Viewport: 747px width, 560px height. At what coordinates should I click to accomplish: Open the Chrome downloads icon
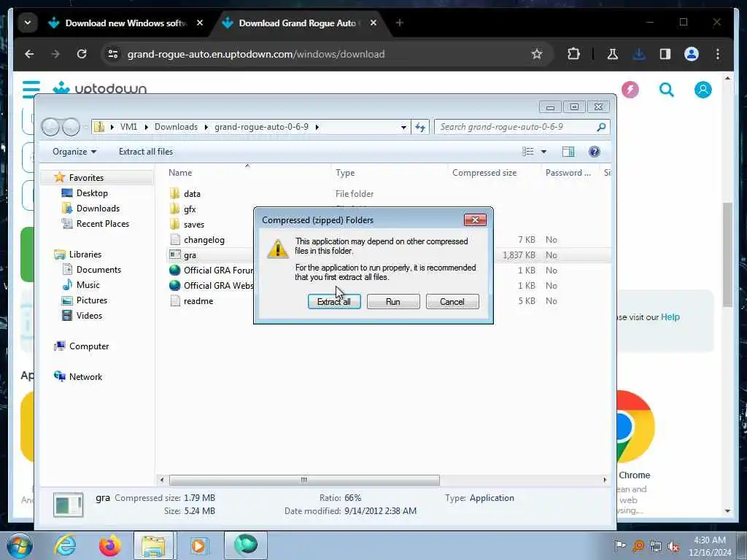[639, 54]
